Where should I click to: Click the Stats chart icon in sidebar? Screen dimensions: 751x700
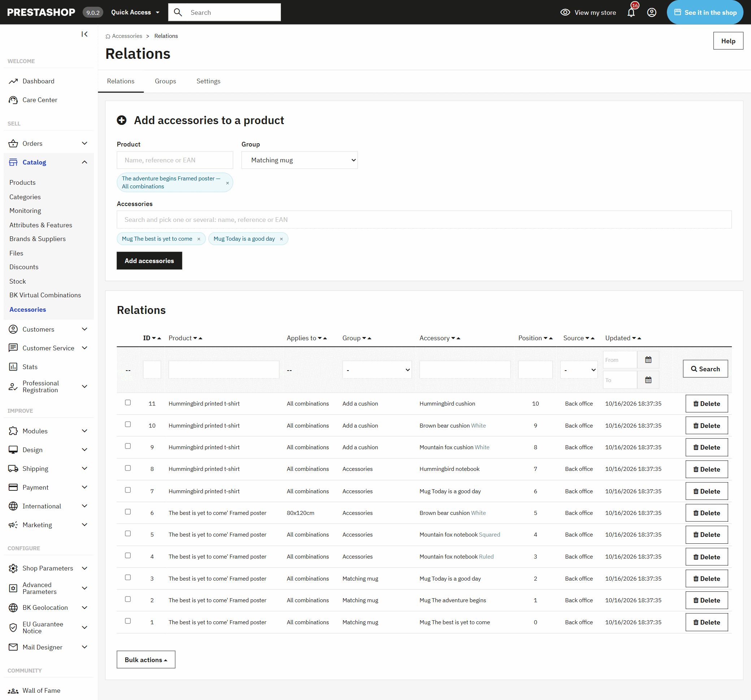(x=13, y=367)
